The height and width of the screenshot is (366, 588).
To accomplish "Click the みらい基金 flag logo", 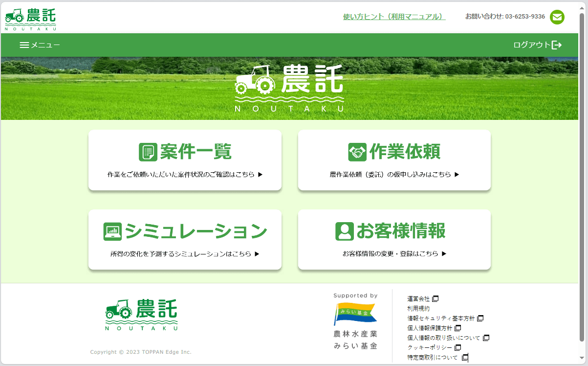I will pos(355,314).
